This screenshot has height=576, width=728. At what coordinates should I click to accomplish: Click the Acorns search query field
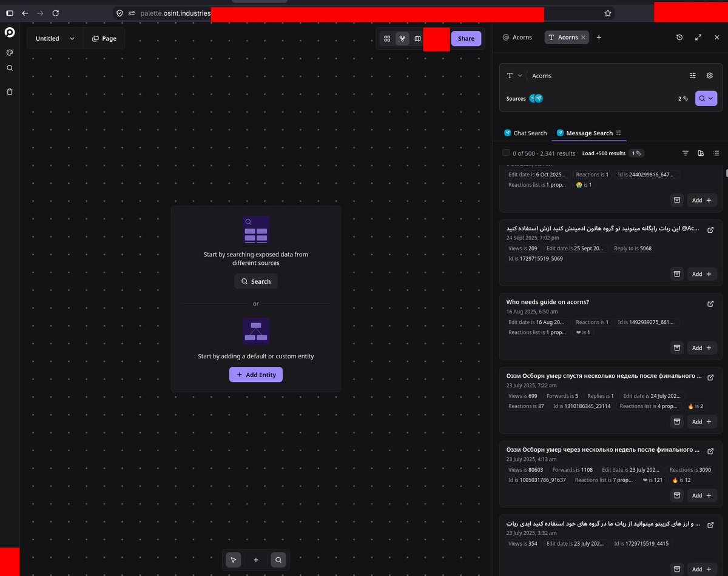coord(607,76)
